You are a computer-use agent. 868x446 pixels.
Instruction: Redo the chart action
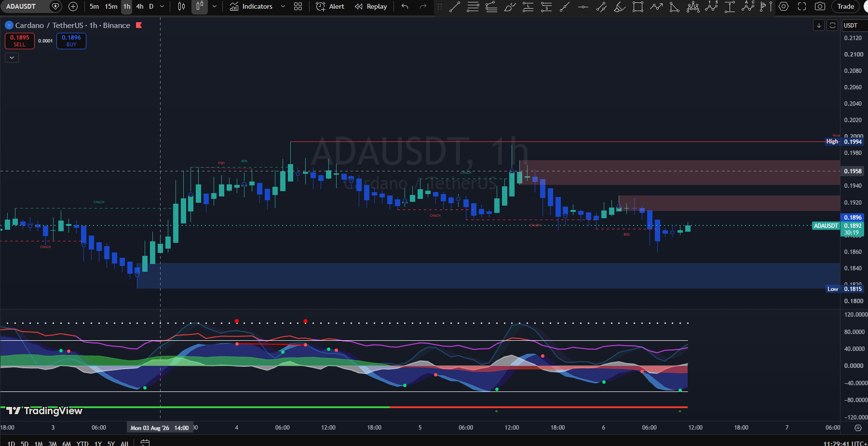pos(423,6)
